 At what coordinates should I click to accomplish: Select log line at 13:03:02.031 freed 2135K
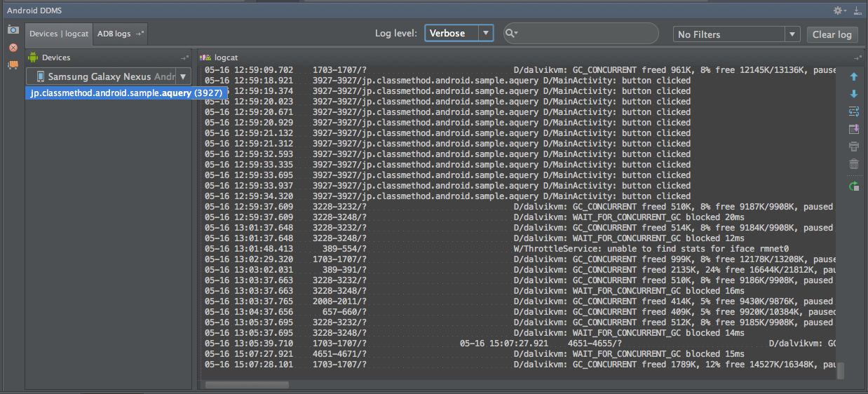tap(520, 270)
